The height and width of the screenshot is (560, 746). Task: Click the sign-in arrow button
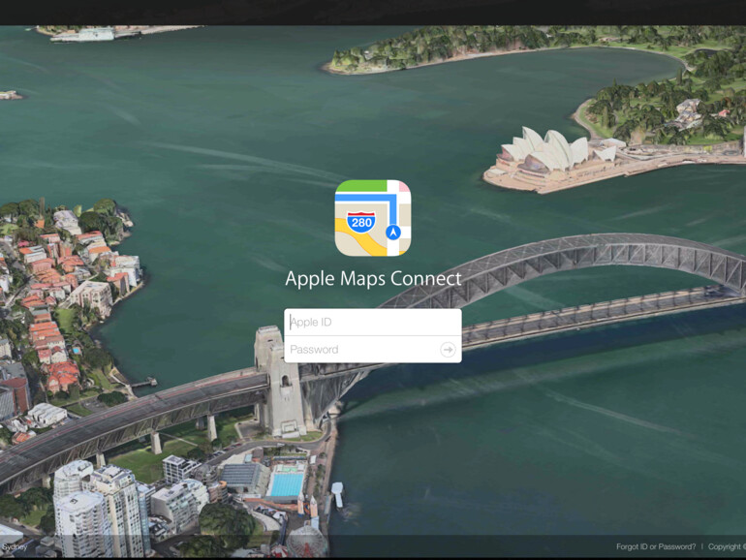click(x=448, y=350)
